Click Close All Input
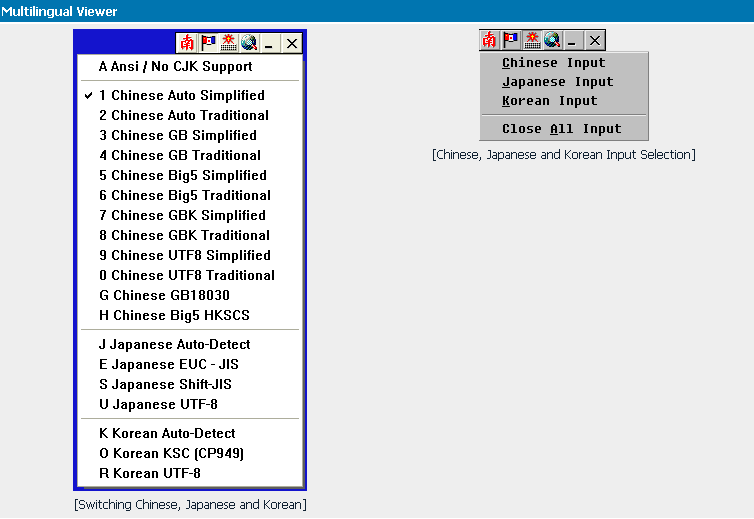Image resolution: width=754 pixels, height=519 pixels. (564, 128)
